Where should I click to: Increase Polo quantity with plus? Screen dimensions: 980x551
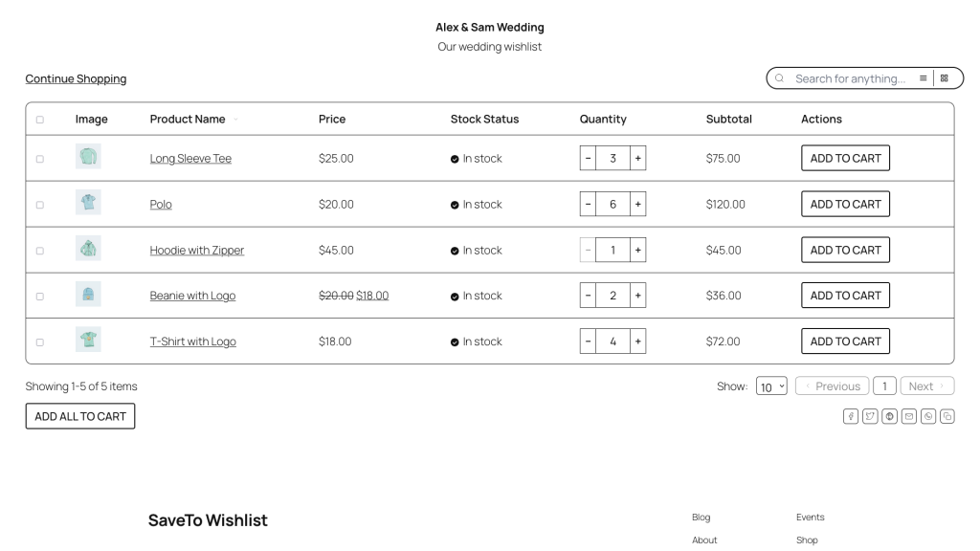[637, 205]
